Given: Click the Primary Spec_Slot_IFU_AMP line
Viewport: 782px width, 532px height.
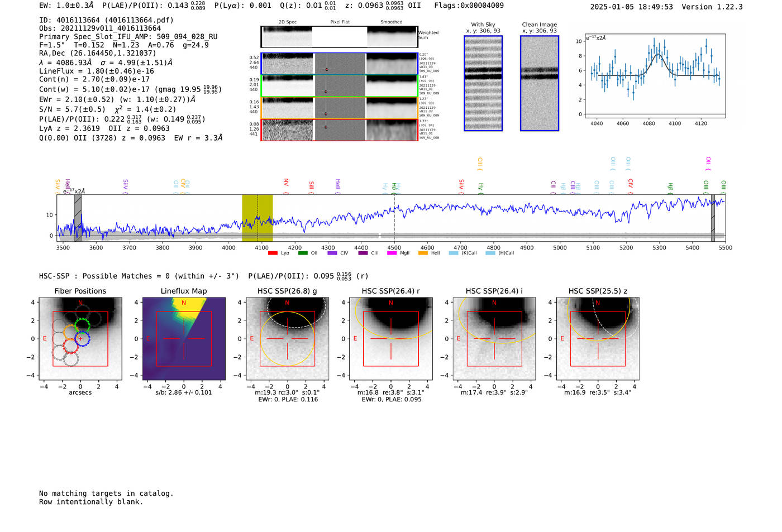Looking at the screenshot, I should (x=128, y=37).
